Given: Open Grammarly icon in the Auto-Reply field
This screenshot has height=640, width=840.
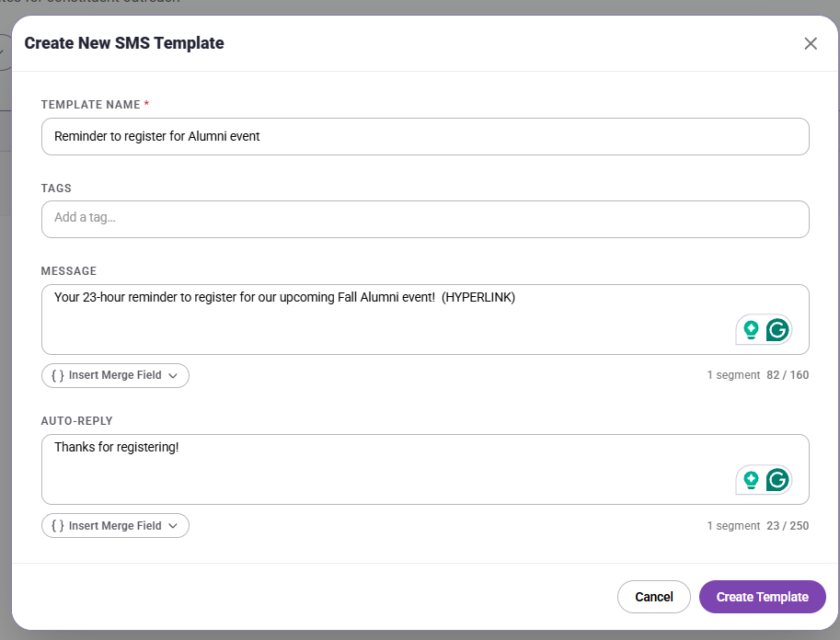Looking at the screenshot, I should pyautogui.click(x=777, y=480).
